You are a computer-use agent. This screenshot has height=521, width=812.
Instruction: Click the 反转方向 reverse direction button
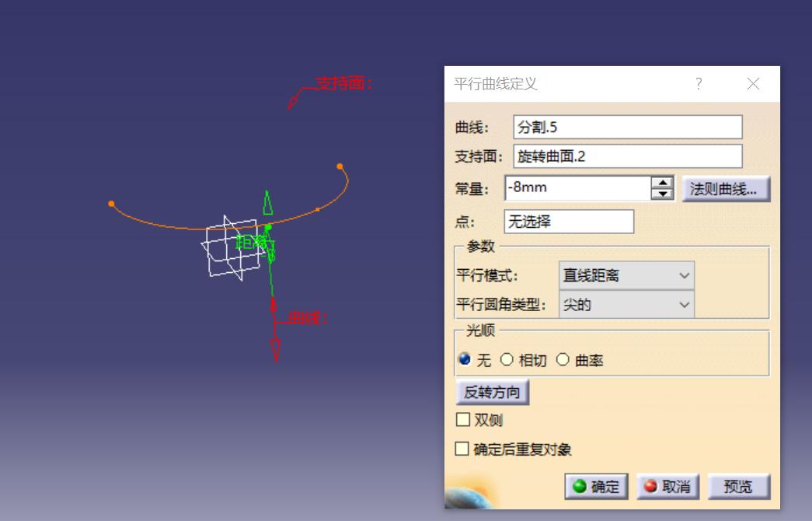[x=491, y=393]
